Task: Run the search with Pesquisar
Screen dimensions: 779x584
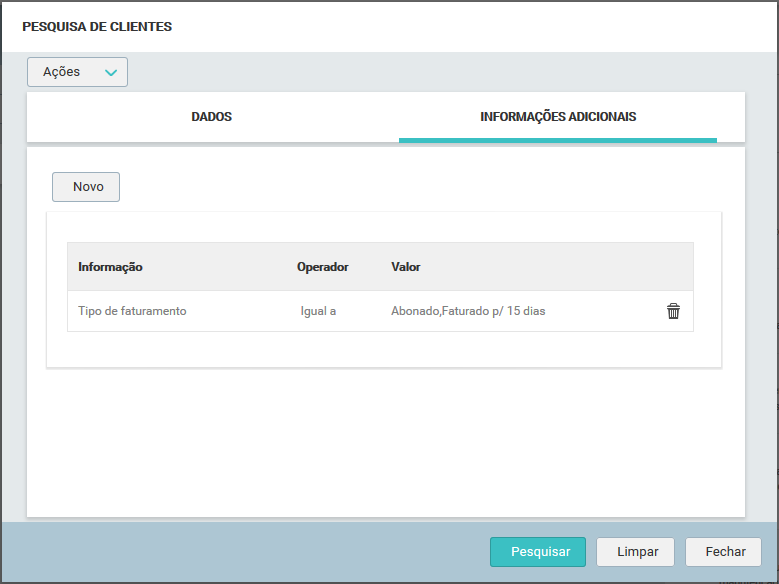Action: click(x=540, y=552)
